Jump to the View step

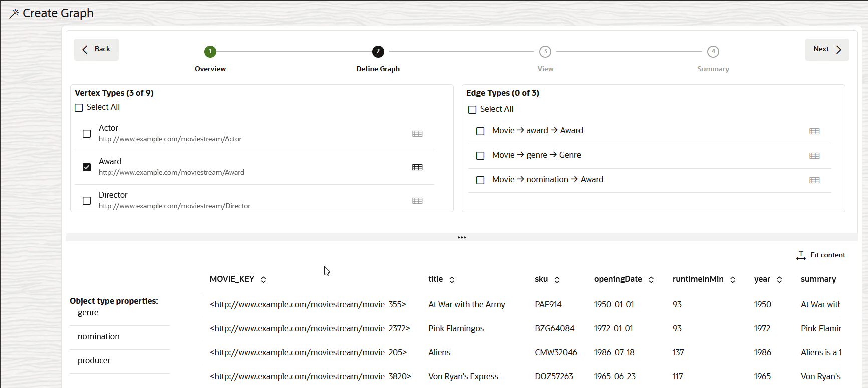tap(545, 51)
